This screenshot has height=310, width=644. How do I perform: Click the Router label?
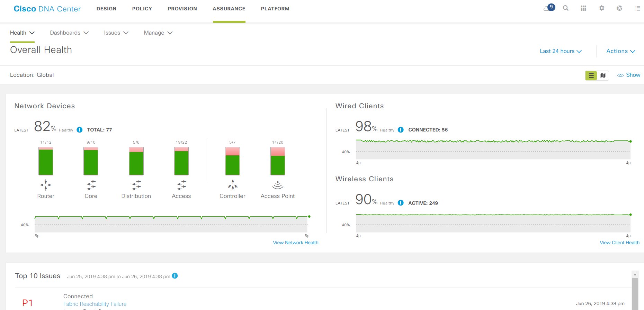tap(46, 196)
